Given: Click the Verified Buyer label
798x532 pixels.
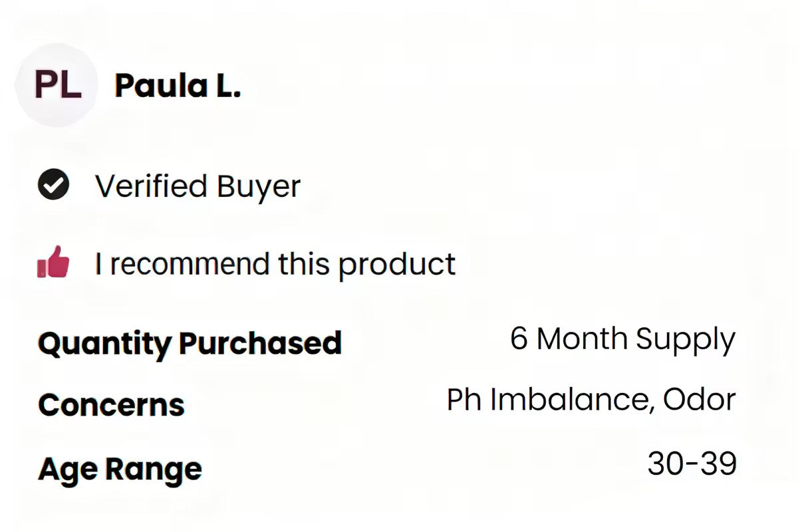Looking at the screenshot, I should (x=198, y=186).
